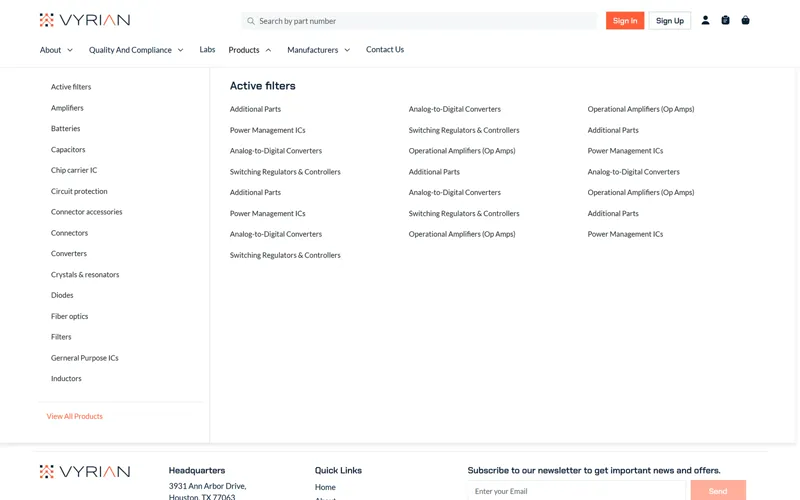Viewport: 800px width, 500px height.
Task: Collapse the Products menu chevron
Action: click(268, 50)
